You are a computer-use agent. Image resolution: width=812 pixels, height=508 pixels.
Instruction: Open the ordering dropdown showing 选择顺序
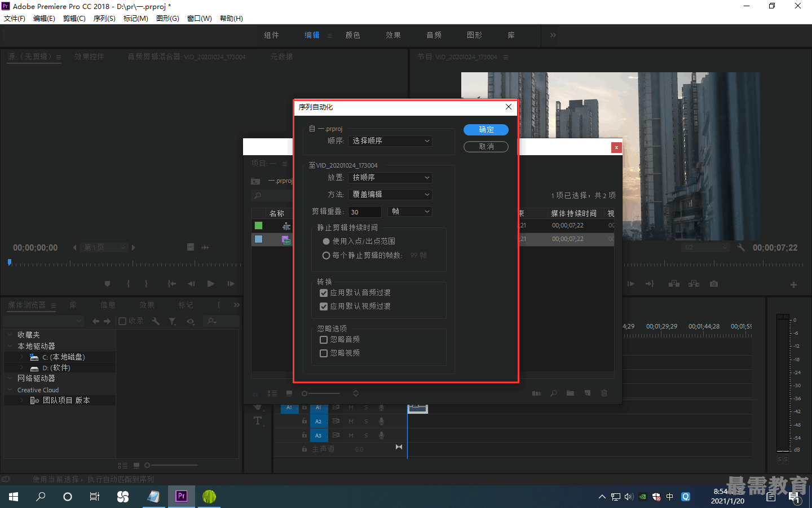coord(390,141)
